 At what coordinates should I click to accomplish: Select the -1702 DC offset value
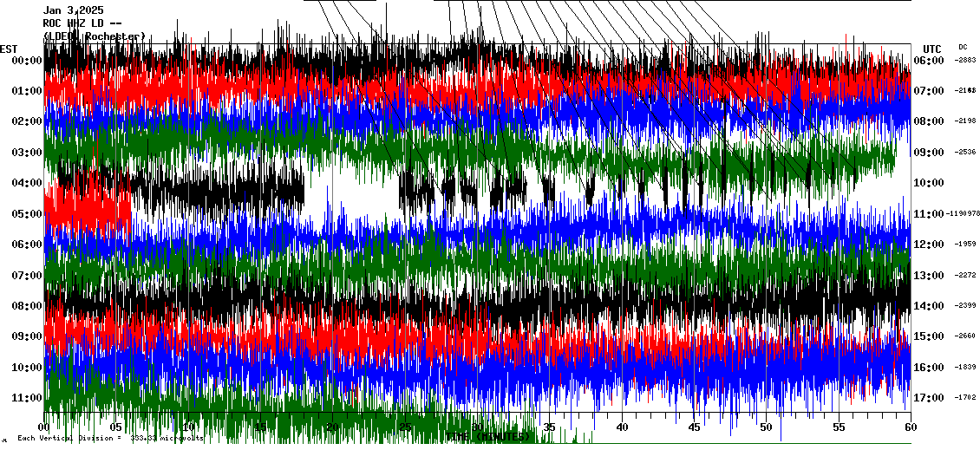point(965,398)
